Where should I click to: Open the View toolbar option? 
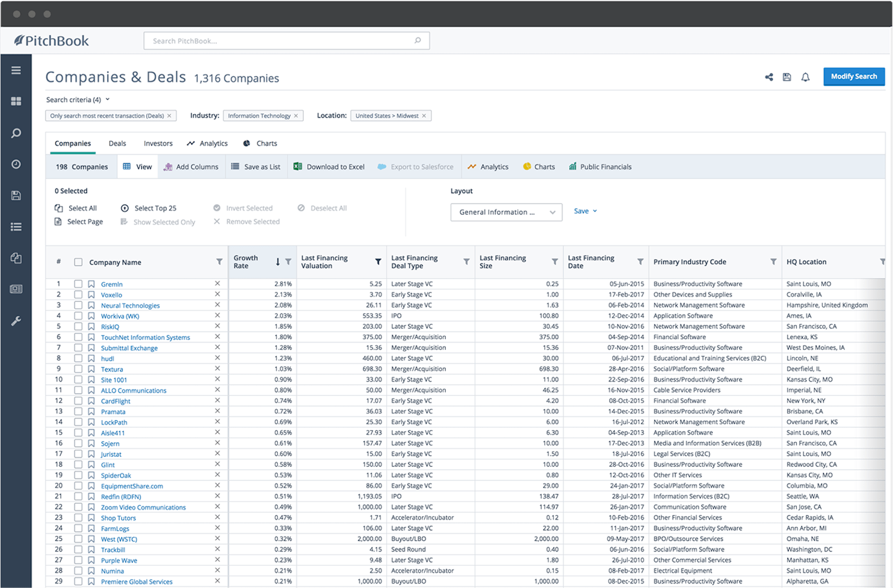tap(137, 167)
